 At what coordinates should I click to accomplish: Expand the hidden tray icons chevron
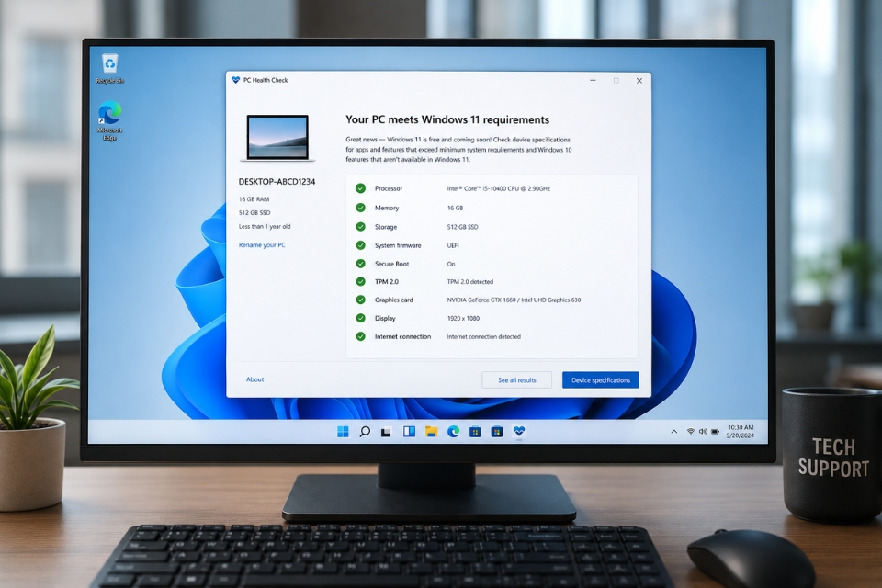pyautogui.click(x=673, y=432)
